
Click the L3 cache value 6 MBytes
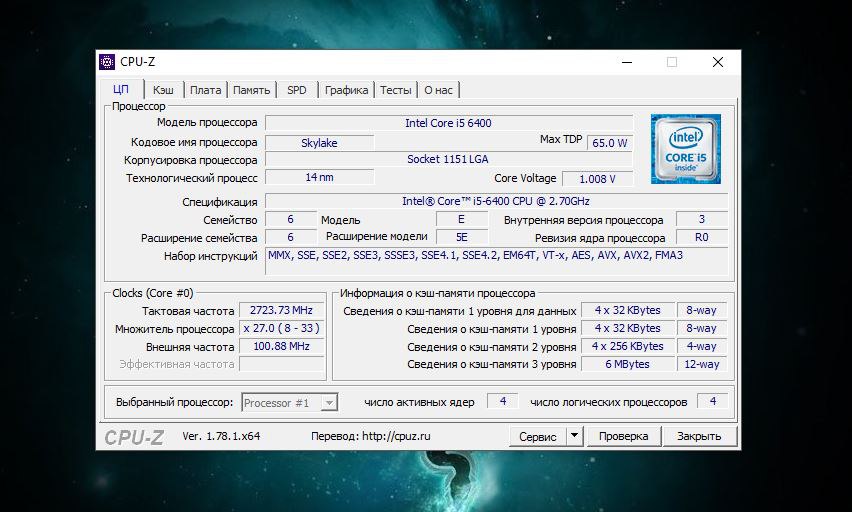coord(628,364)
